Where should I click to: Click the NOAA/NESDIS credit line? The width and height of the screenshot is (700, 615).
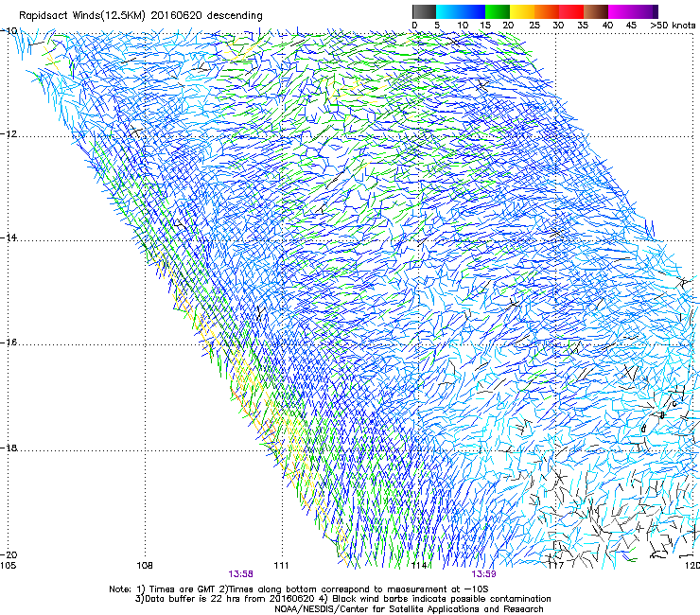(x=409, y=609)
